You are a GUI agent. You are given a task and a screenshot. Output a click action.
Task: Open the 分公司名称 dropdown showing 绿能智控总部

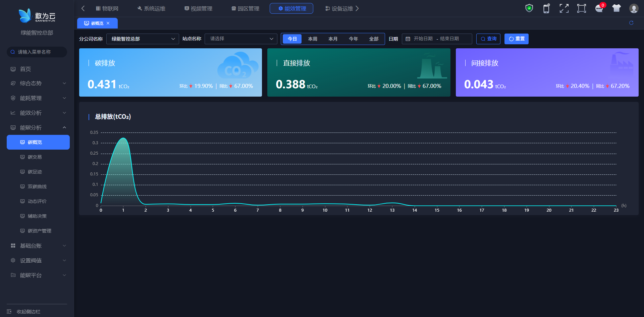click(143, 39)
